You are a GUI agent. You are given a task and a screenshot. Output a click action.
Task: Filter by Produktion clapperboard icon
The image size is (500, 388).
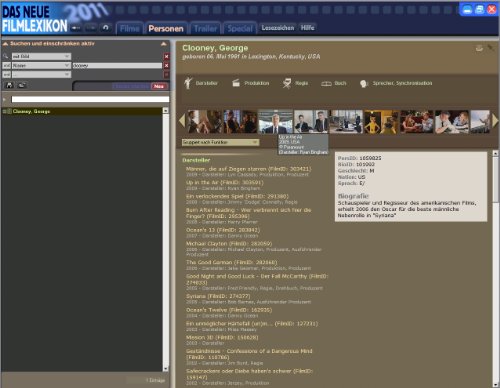click(x=236, y=83)
